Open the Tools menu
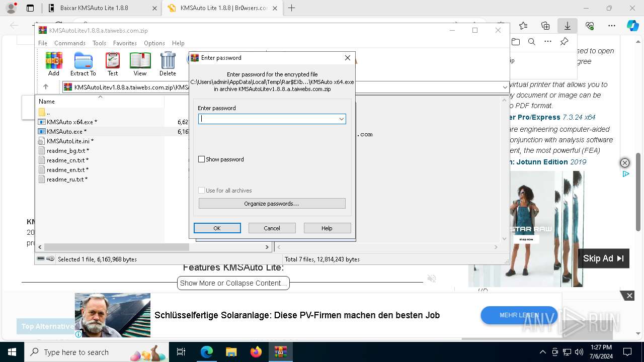The width and height of the screenshot is (644, 362). pos(99,43)
